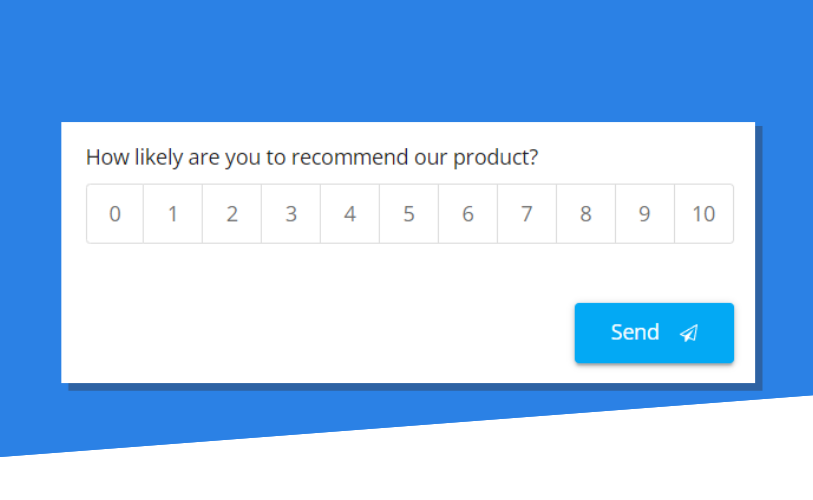Rate the product a 9
This screenshot has height=500, width=813.
[x=645, y=214]
